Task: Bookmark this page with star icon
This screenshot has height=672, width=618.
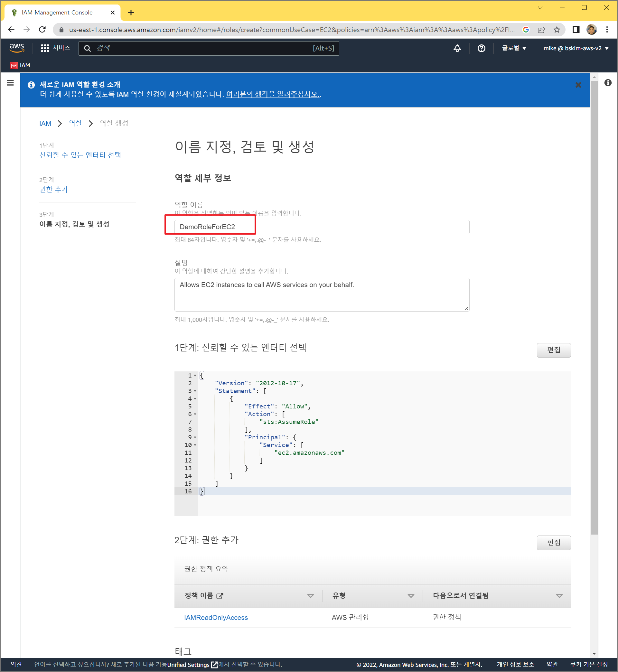Action: 557,29
